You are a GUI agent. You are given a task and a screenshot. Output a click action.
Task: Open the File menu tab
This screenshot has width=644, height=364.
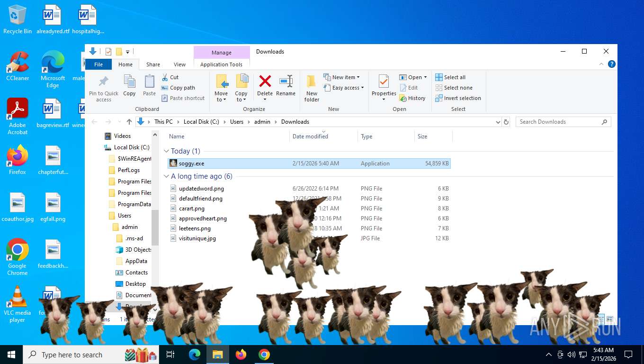(x=98, y=64)
